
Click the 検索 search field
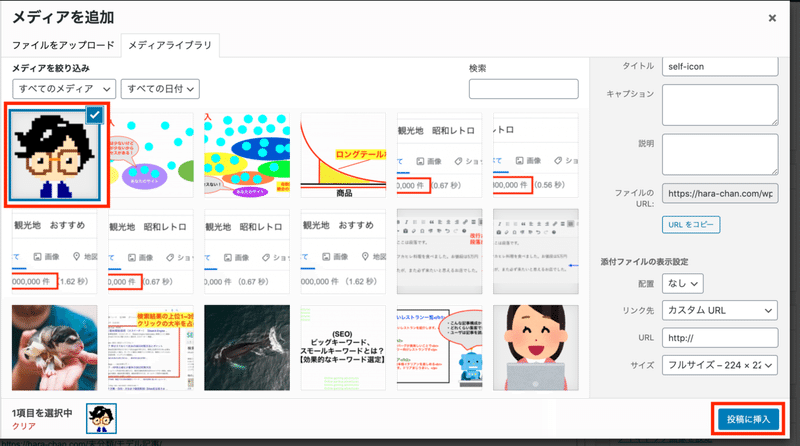(x=523, y=89)
